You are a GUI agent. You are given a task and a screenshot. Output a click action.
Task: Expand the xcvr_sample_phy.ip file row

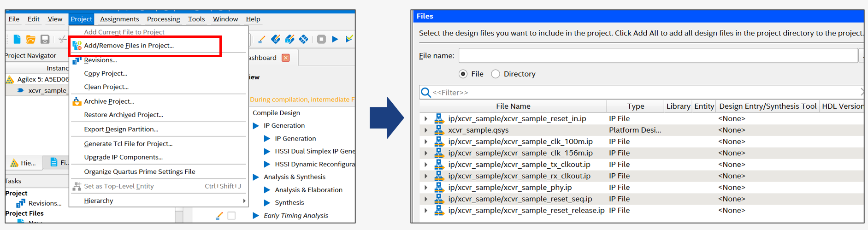point(426,188)
